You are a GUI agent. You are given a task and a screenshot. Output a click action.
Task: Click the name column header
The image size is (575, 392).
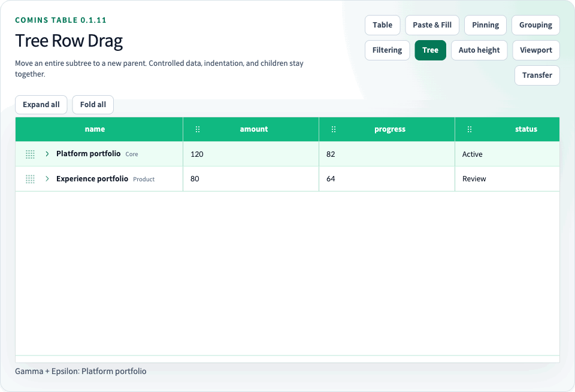click(99, 129)
